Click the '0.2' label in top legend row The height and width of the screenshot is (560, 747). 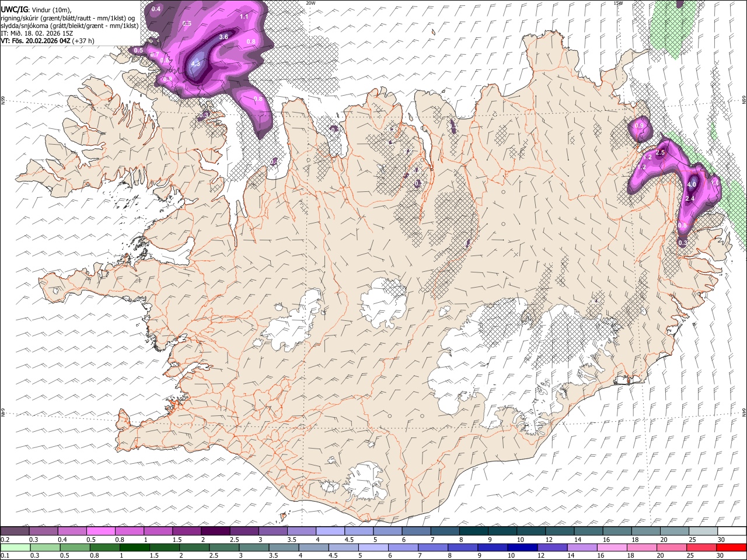click(x=4, y=540)
